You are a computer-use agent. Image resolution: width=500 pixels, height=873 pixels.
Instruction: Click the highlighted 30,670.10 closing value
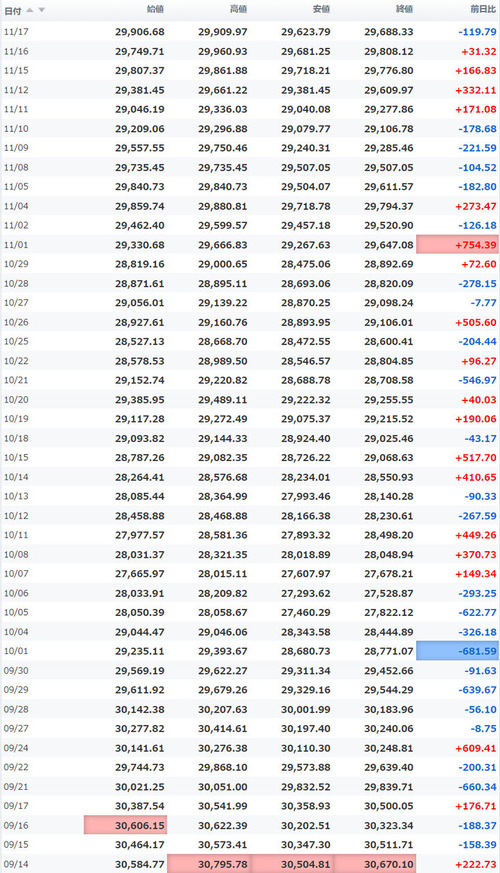click(374, 864)
